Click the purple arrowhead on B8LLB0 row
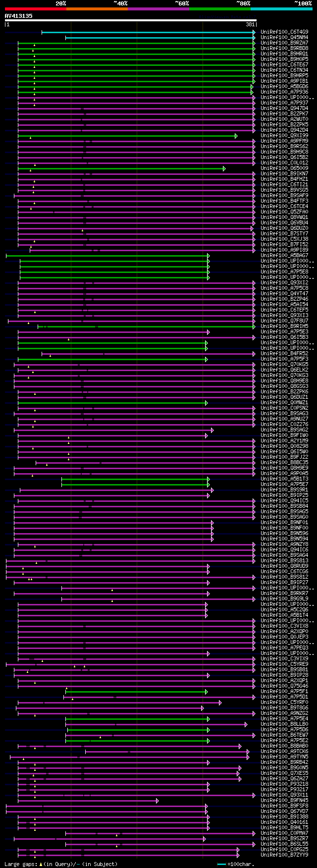The width and height of the screenshot is (317, 868). (x=246, y=724)
